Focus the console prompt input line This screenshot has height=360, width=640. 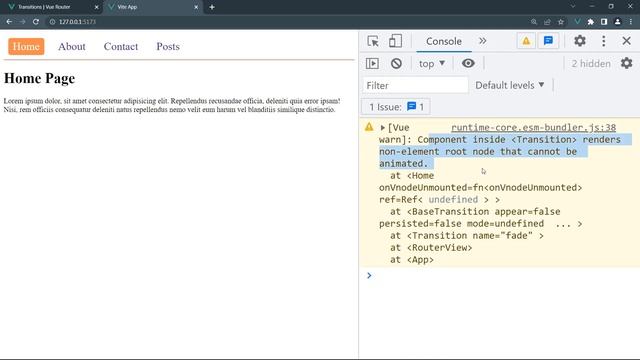502,276
